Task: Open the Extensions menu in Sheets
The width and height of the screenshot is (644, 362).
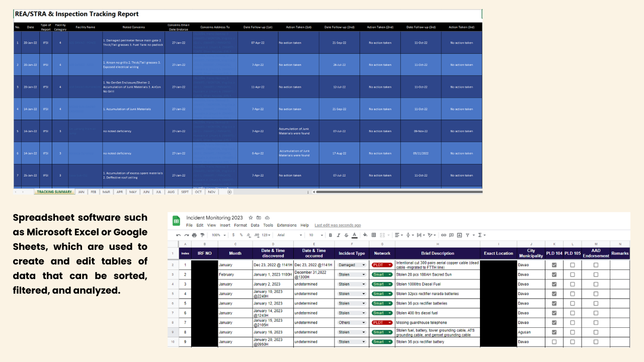Action: [287, 225]
